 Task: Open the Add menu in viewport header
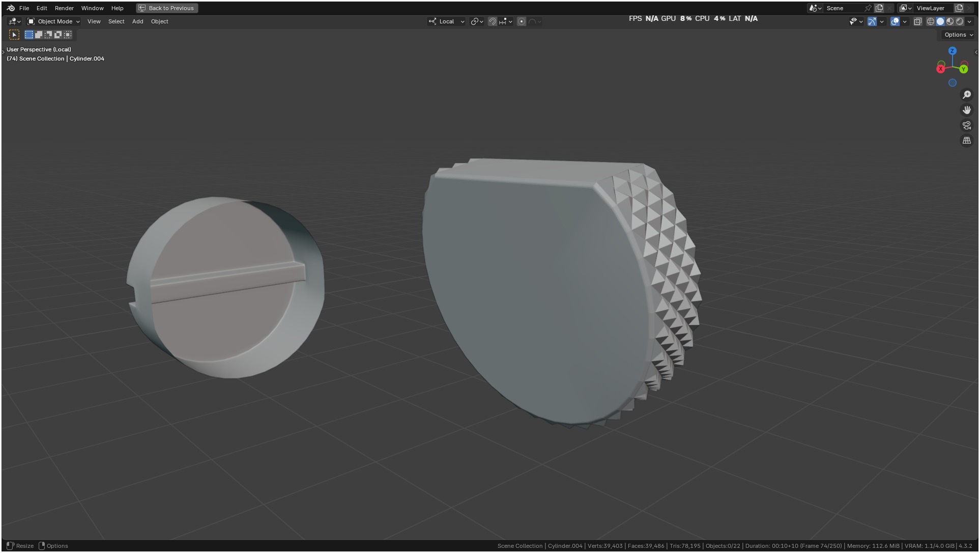coord(137,21)
